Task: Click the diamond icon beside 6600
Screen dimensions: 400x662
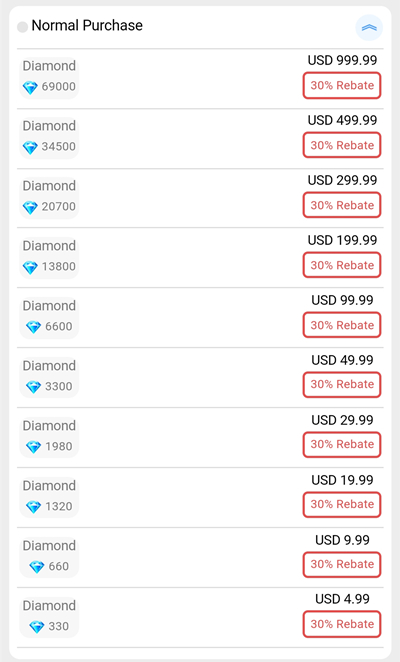Action: [x=33, y=327]
